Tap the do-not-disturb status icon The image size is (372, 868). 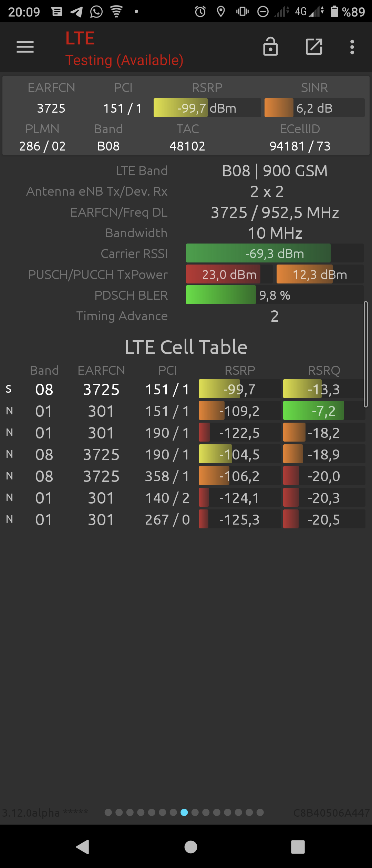[x=263, y=12]
